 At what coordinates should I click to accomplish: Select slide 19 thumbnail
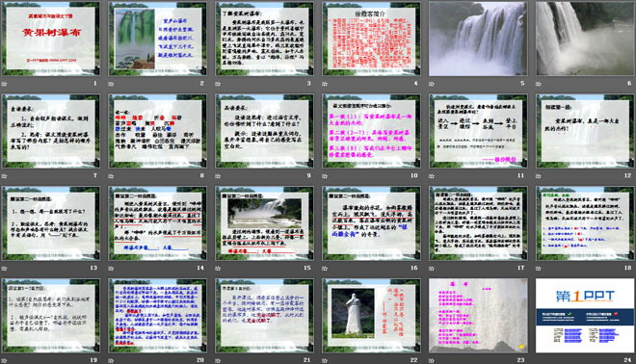coord(51,315)
